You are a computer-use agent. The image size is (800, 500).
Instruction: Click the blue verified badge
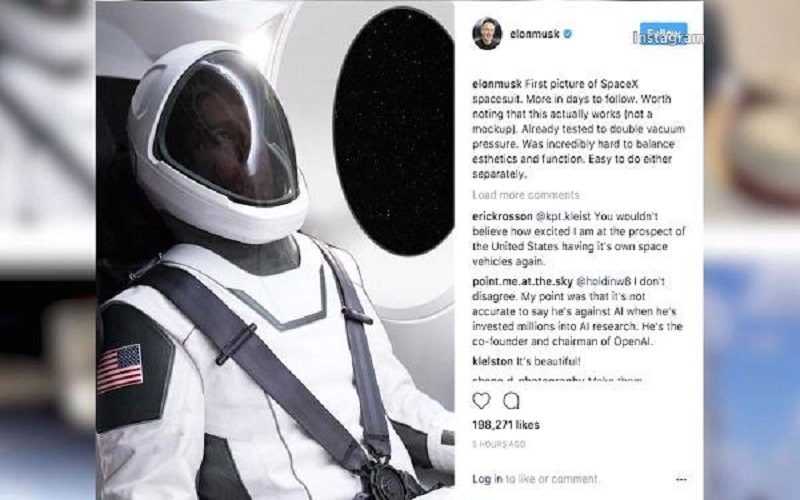point(567,34)
